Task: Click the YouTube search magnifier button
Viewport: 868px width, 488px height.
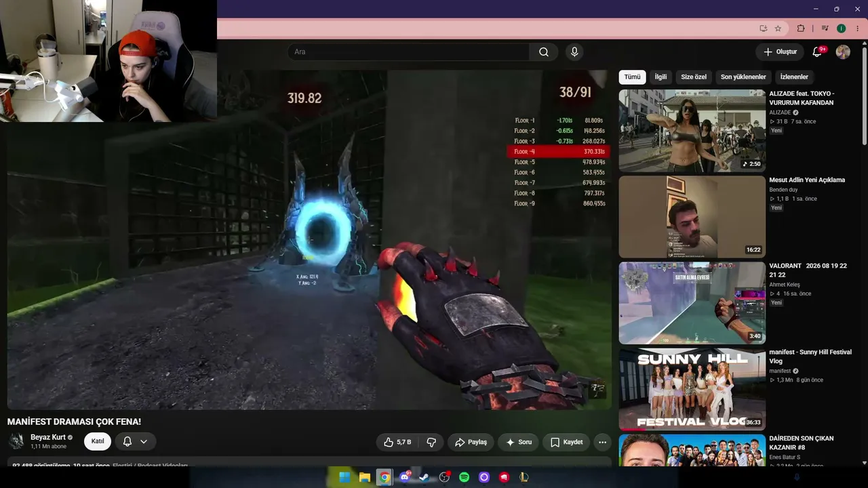Action: (x=544, y=52)
